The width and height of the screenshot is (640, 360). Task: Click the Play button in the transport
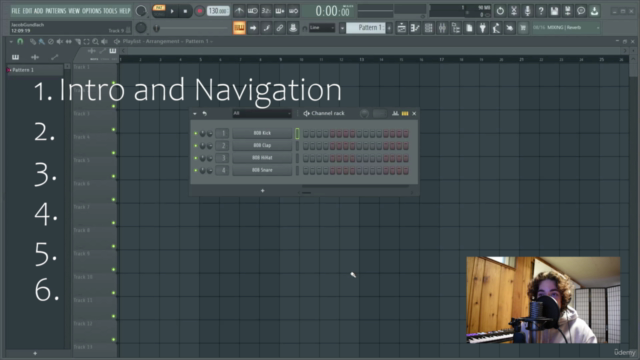172,11
